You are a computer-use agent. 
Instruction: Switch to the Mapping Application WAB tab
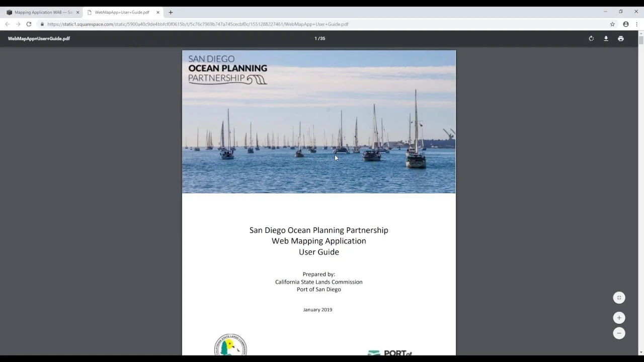pyautogui.click(x=43, y=12)
